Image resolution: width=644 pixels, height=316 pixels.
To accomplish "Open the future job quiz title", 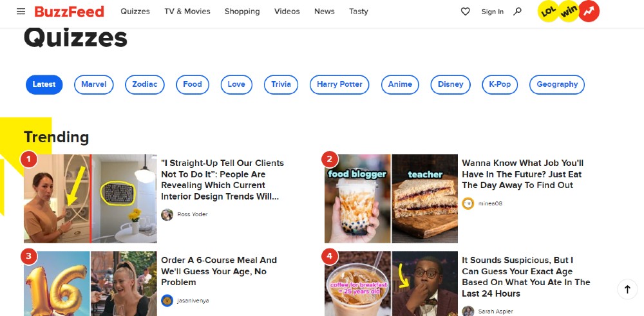I will point(522,174).
